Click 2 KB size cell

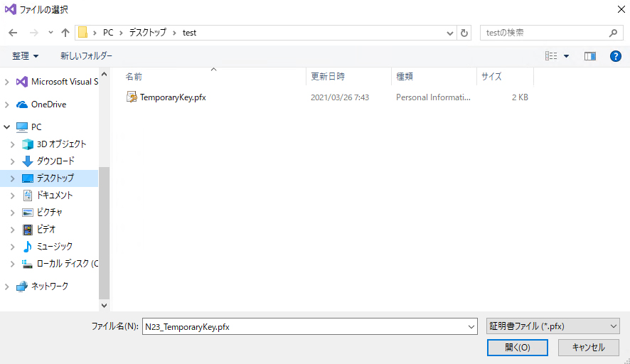(520, 97)
